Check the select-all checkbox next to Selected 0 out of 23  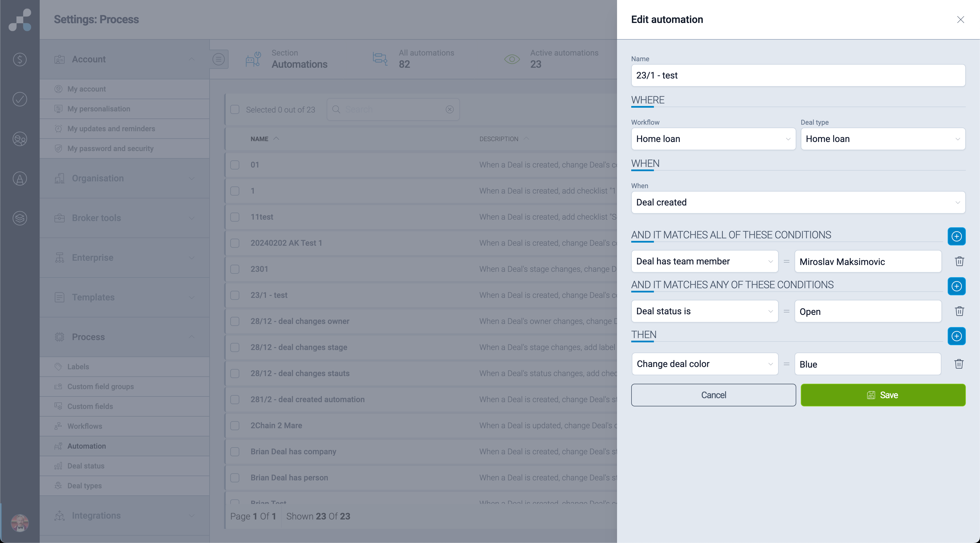click(235, 109)
